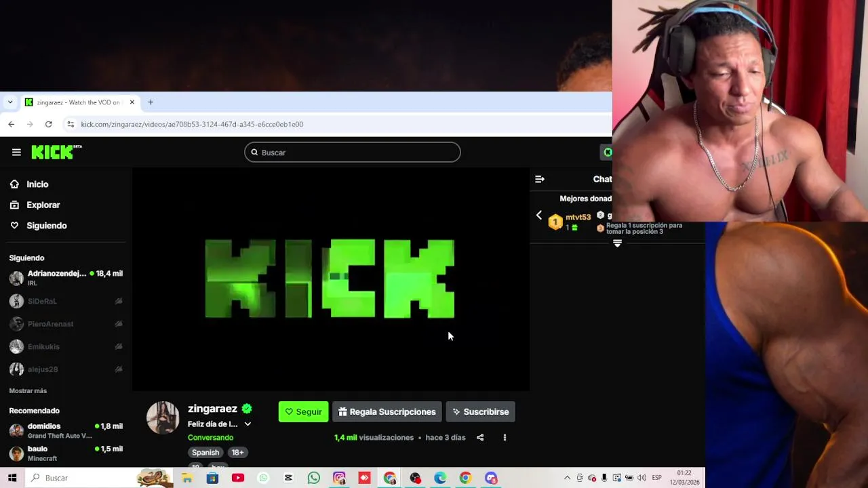Image resolution: width=868 pixels, height=488 pixels.
Task: Open recommended channel domidios
Action: click(x=66, y=430)
